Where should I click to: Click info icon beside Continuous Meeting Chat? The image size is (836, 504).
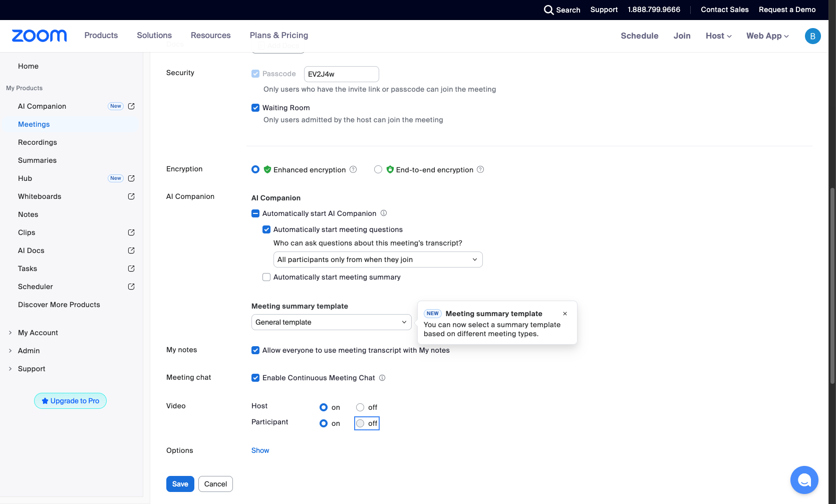pyautogui.click(x=382, y=378)
